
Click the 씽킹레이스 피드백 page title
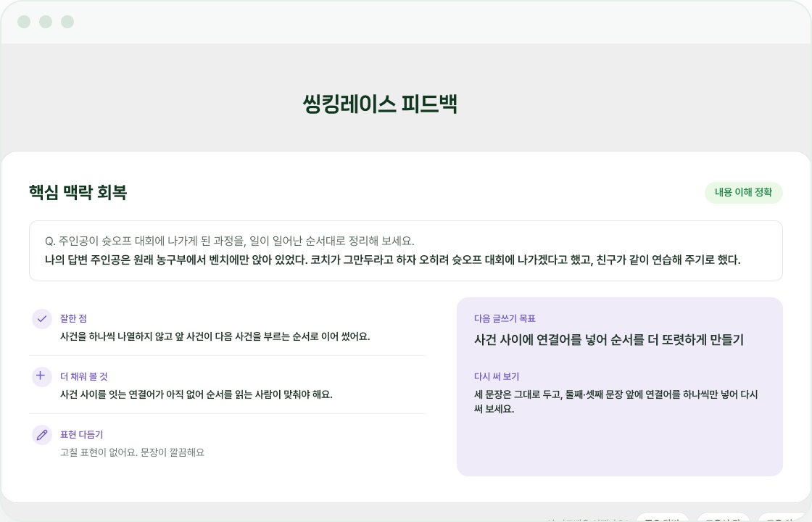[x=380, y=104]
